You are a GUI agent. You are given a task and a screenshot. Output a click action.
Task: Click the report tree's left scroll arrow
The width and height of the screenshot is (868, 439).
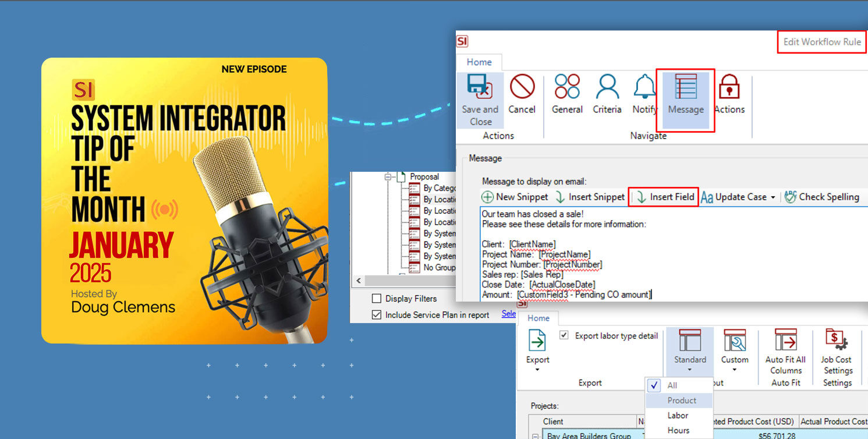[x=359, y=281]
